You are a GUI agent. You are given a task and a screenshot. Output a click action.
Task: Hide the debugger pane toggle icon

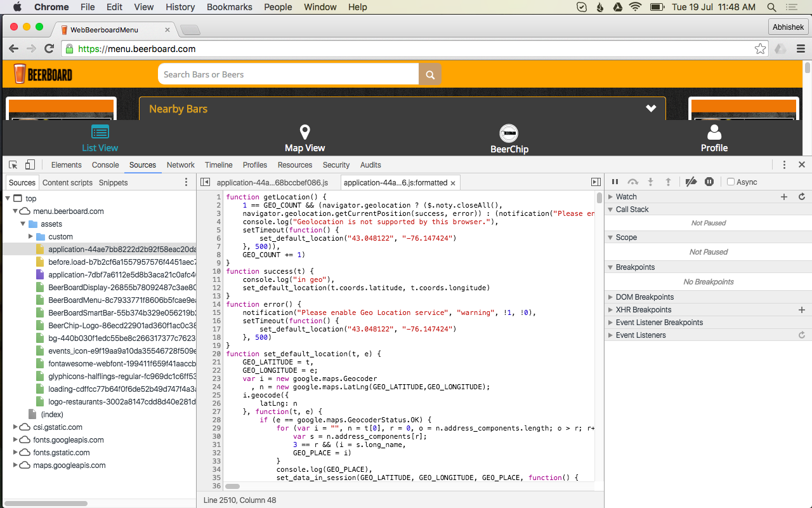click(x=596, y=182)
